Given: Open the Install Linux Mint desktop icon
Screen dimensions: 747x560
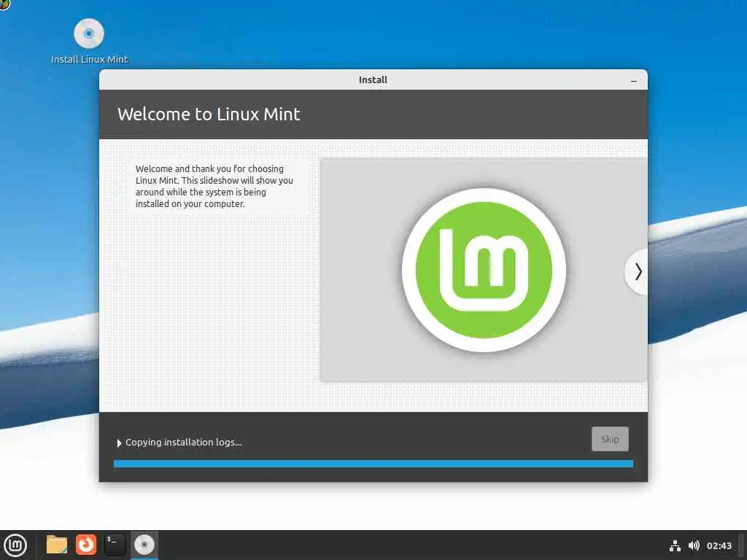Looking at the screenshot, I should [89, 41].
